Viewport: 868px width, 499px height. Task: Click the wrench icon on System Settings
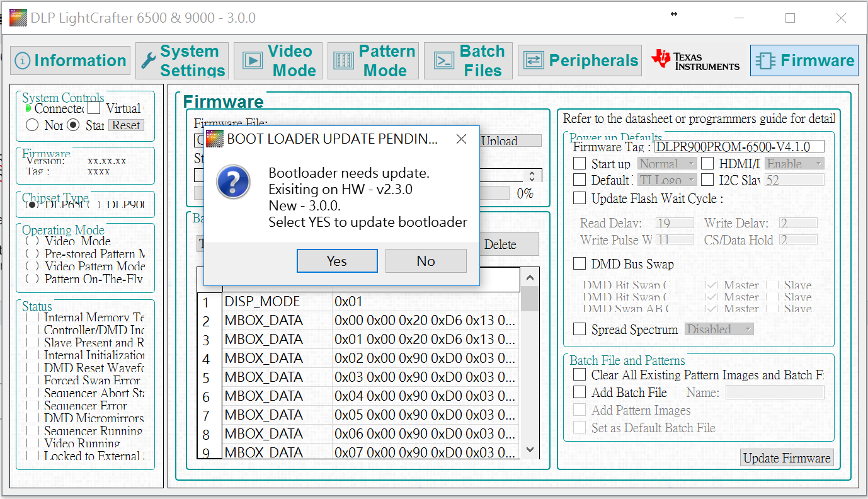[x=148, y=61]
